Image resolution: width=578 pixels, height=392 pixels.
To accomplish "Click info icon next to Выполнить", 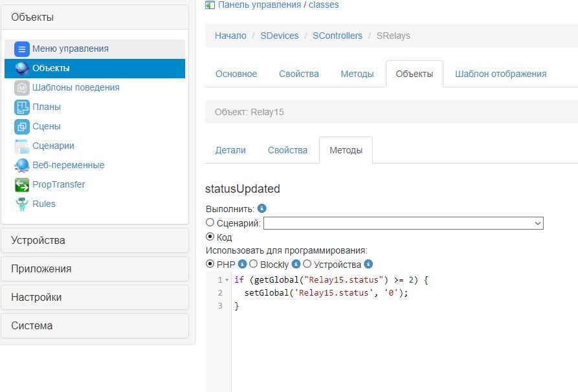I will (262, 209).
